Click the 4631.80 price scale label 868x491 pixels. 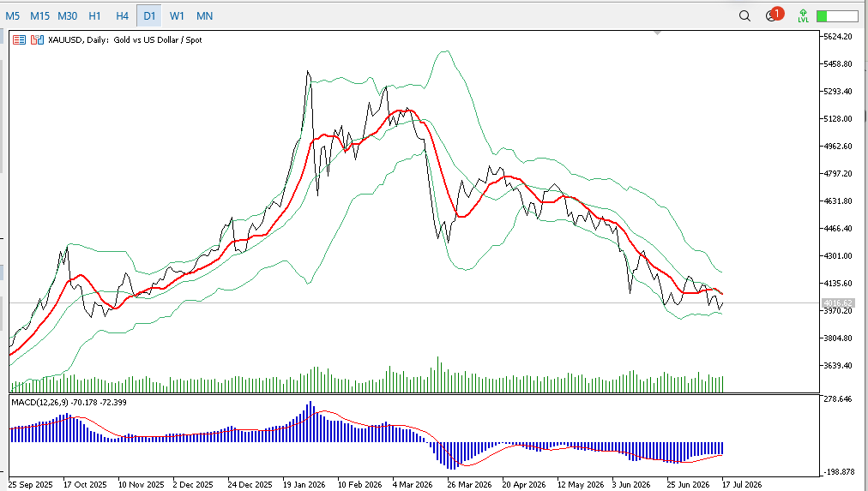tap(838, 201)
